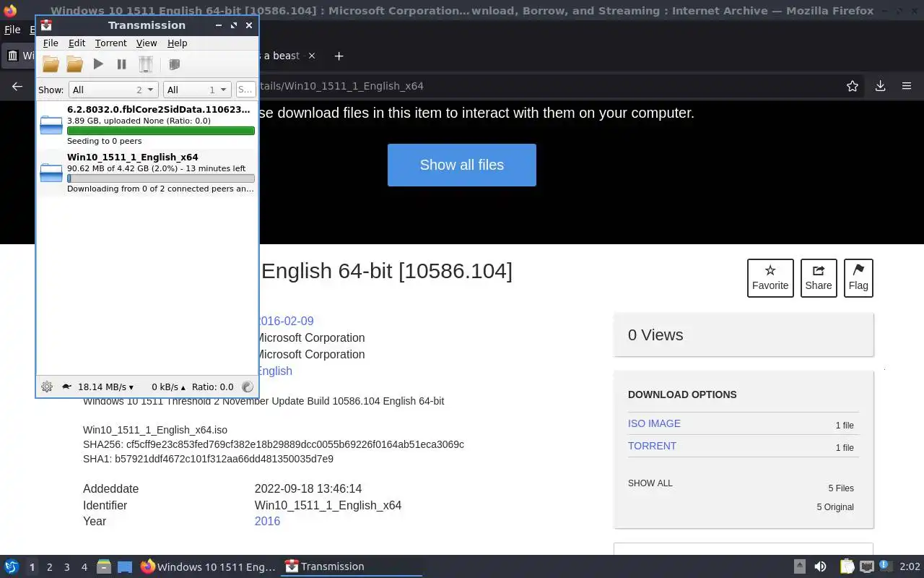Viewport: 924px width, 578px height.
Task: Expand the second filter dropdown showing 1
Action: pyautogui.click(x=197, y=90)
